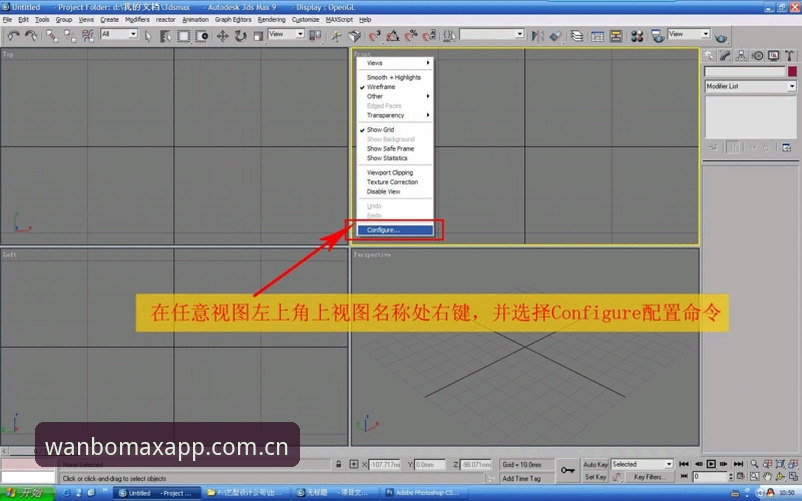
Task: Click the Undo arrow icon
Action: tap(13, 36)
